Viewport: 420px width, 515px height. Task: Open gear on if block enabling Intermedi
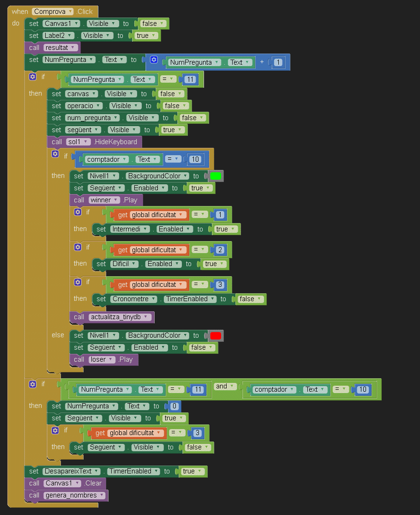[78, 212]
